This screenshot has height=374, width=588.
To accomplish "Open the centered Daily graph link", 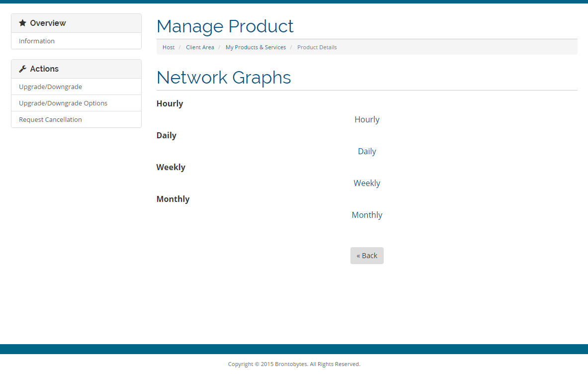I will coord(367,152).
